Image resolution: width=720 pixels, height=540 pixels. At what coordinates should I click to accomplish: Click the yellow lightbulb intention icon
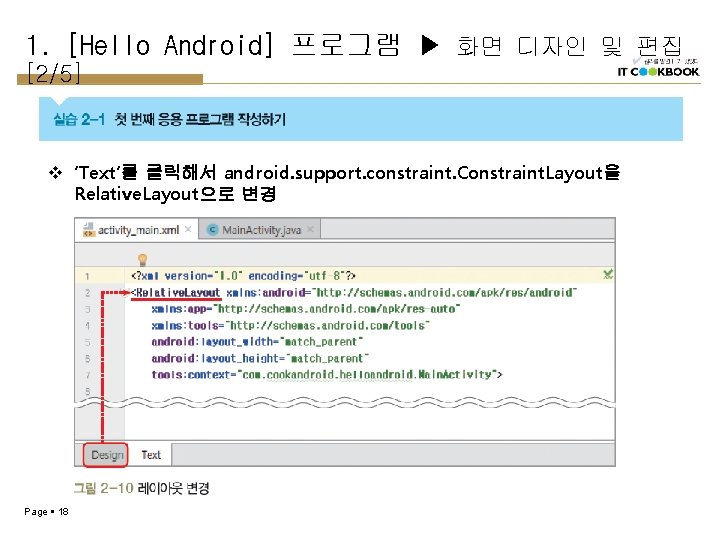click(x=143, y=260)
